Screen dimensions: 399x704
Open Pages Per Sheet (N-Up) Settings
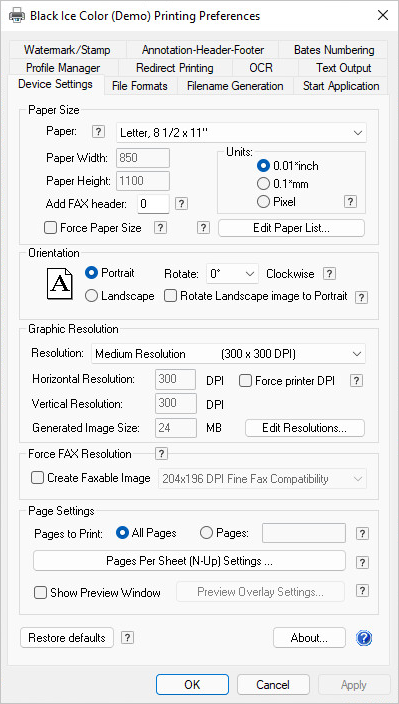(x=189, y=561)
